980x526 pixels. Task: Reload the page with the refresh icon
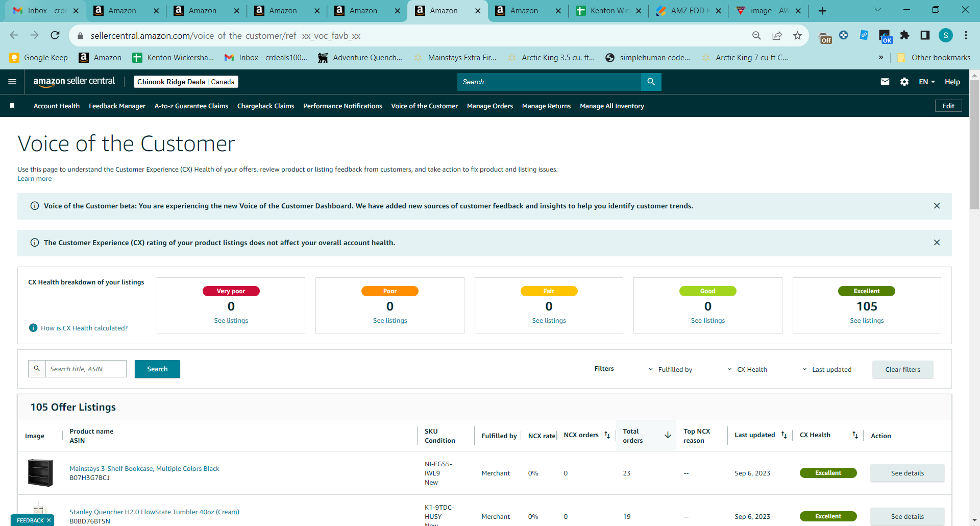pyautogui.click(x=55, y=35)
